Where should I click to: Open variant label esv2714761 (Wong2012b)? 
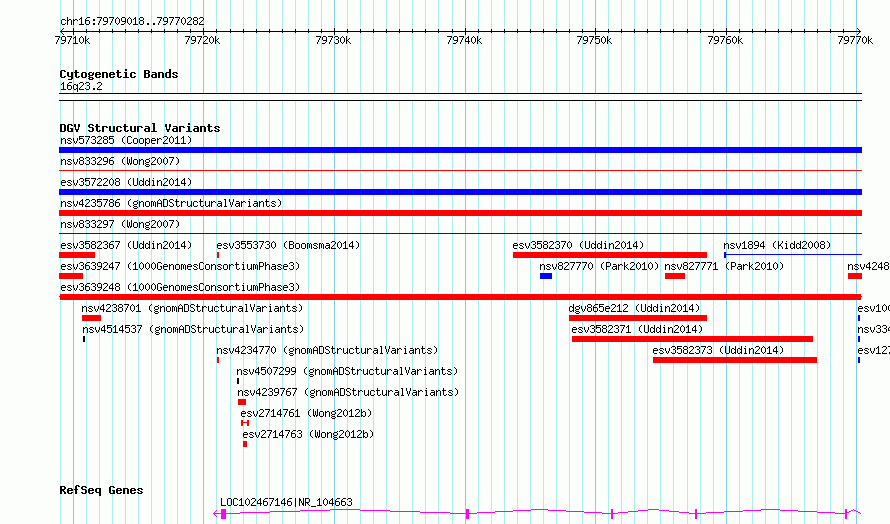click(306, 413)
